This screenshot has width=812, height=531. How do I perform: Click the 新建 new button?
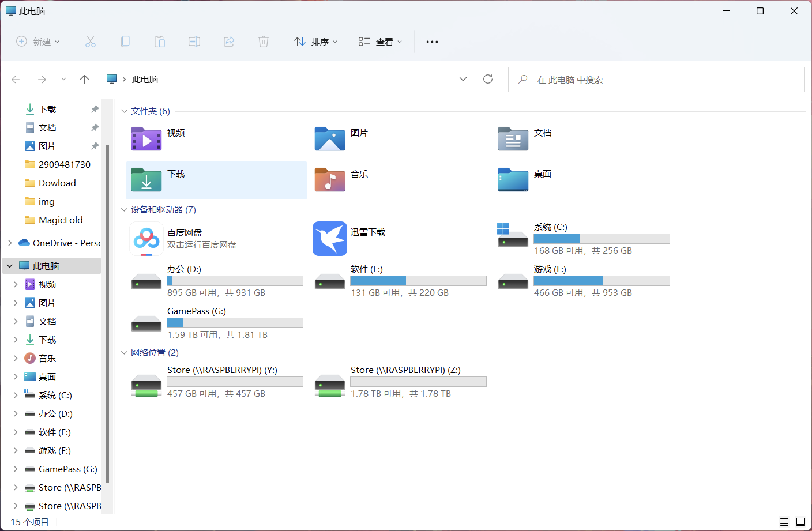pos(38,42)
